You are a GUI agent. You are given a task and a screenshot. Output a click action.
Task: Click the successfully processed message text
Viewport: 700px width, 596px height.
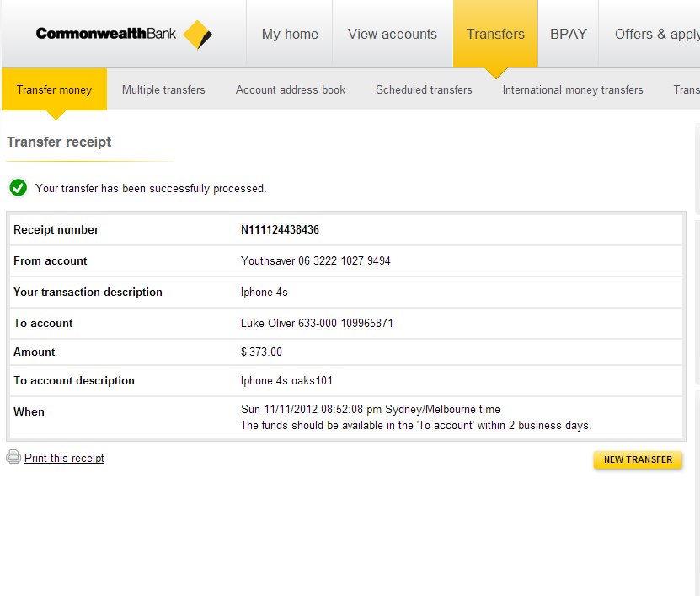tap(151, 189)
